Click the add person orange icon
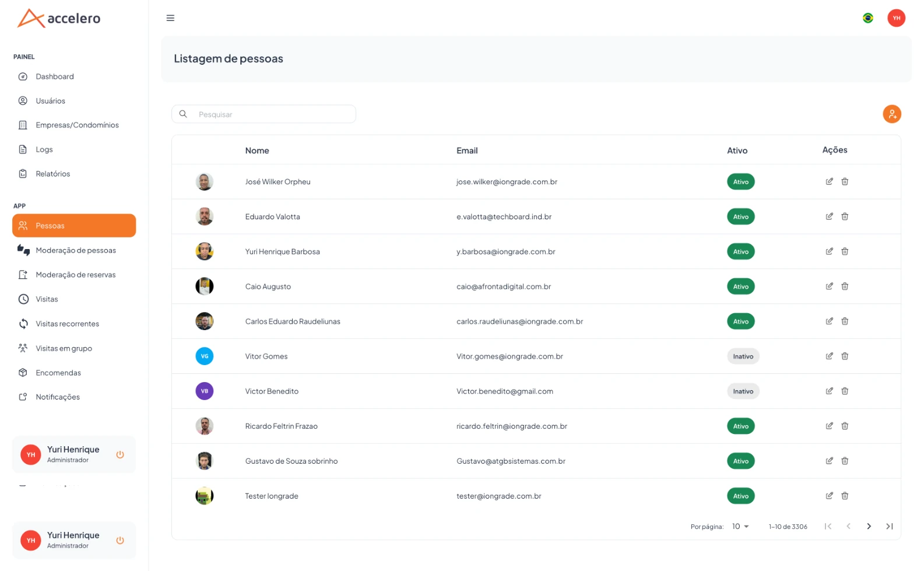This screenshot has height=571, width=924. click(x=891, y=114)
